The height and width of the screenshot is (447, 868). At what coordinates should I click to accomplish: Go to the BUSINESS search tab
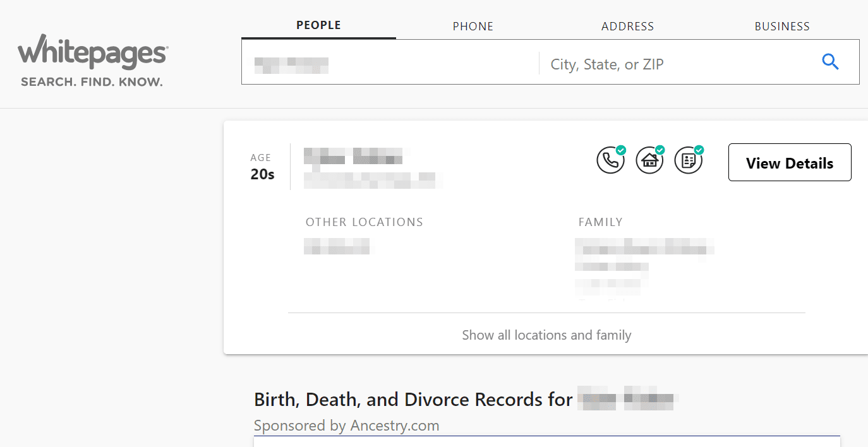(782, 27)
